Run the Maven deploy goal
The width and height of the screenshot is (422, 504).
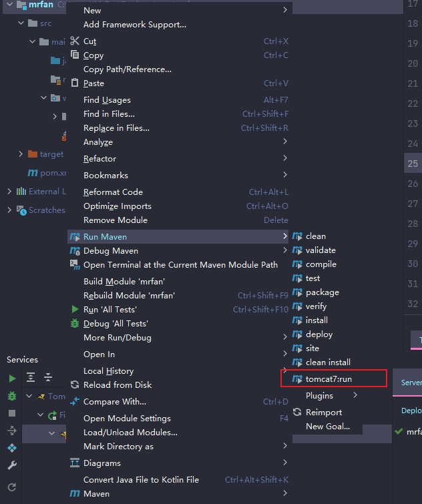(319, 334)
